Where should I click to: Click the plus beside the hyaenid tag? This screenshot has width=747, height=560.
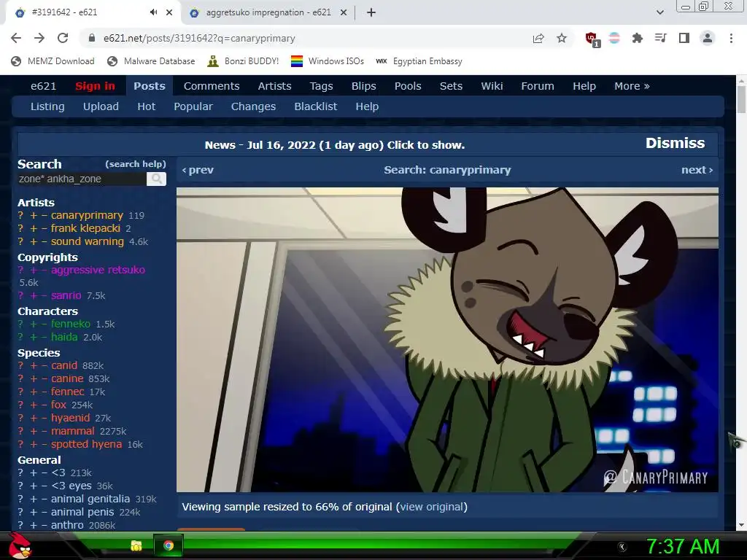click(34, 418)
